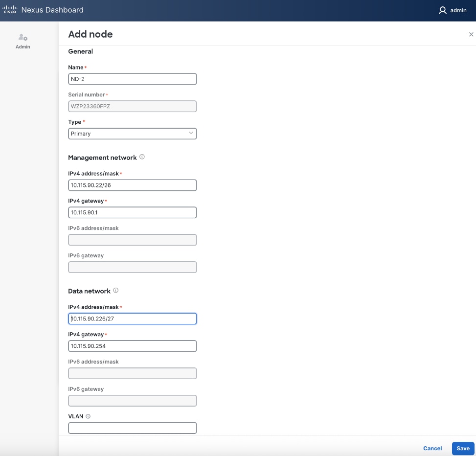Viewport: 476px width, 456px height.
Task: Click the empty VLAN input field
Action: coord(132,428)
